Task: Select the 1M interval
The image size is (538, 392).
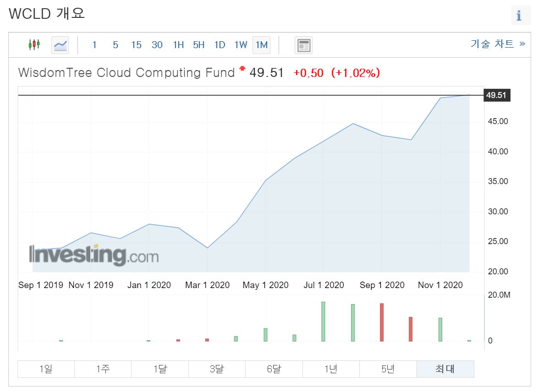Action: pos(262,45)
